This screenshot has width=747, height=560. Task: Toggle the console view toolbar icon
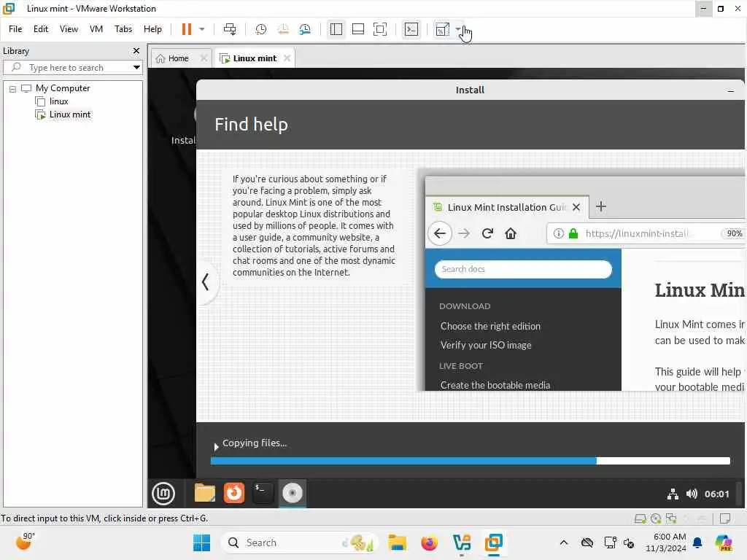click(x=411, y=29)
